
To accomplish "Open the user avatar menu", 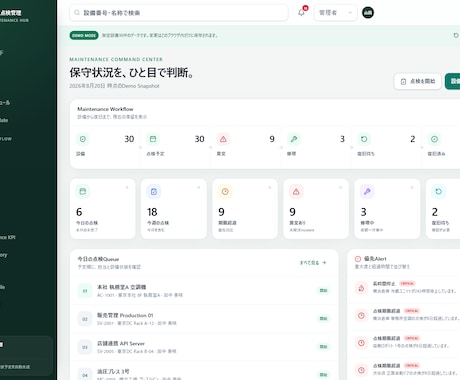I will click(368, 13).
